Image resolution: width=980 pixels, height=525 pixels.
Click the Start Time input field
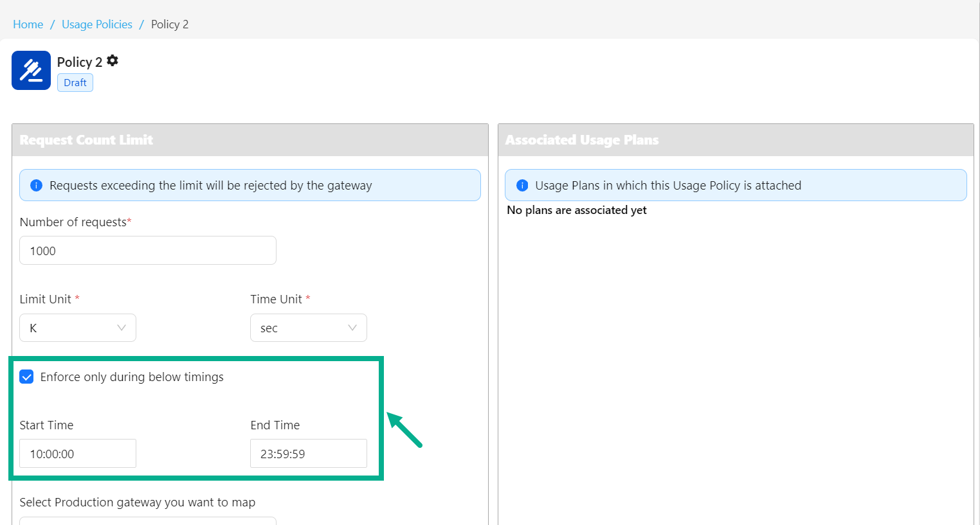[78, 454]
